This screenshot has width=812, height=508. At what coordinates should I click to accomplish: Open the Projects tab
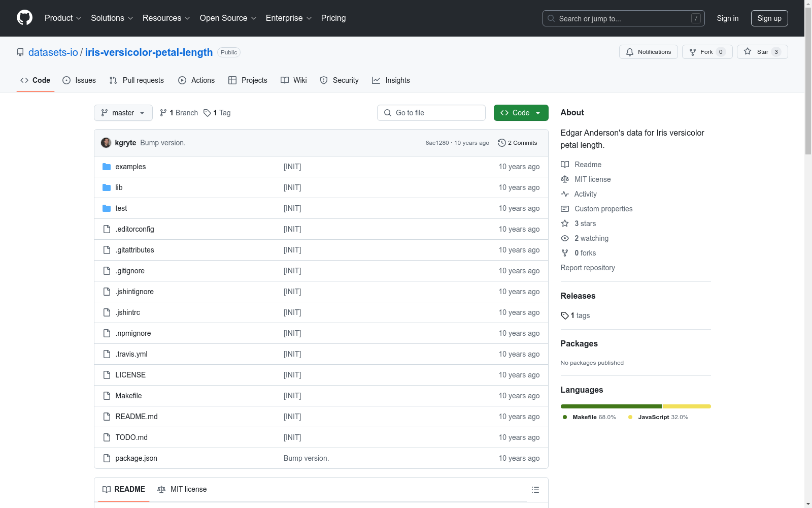(248, 80)
